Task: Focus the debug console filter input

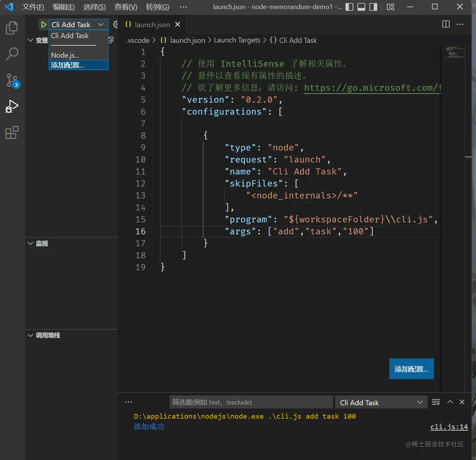Action: [251, 402]
